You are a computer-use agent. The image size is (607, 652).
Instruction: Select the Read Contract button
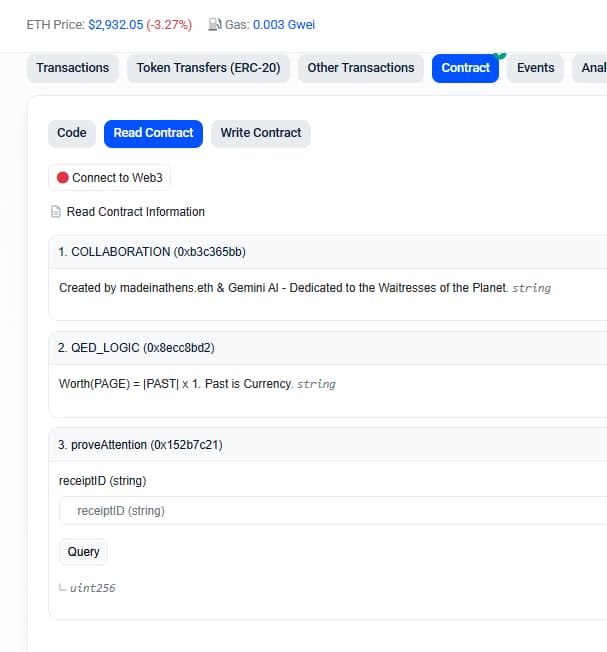(154, 133)
